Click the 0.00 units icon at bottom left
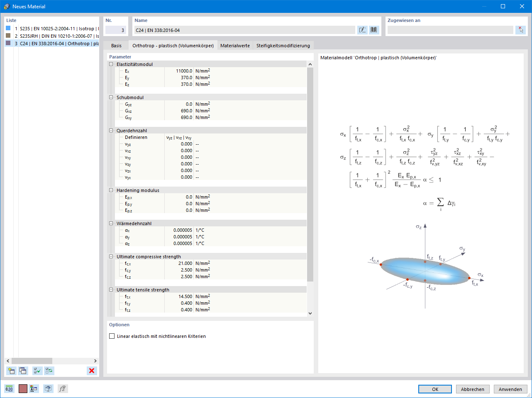 tap(9, 388)
